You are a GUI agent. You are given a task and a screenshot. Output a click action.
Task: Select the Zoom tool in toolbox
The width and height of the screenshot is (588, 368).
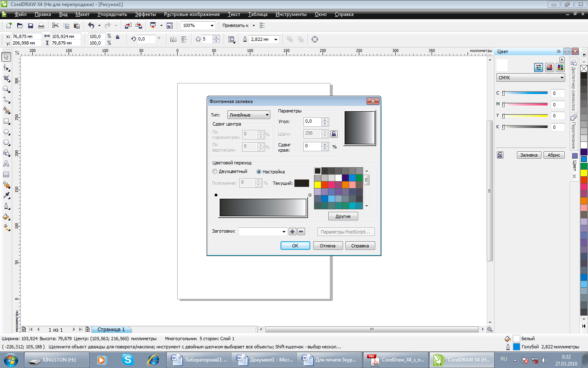6,89
